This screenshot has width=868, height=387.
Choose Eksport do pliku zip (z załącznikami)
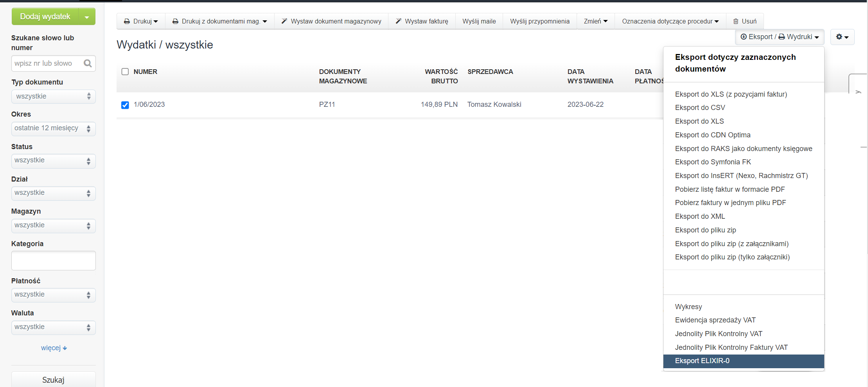(x=732, y=244)
